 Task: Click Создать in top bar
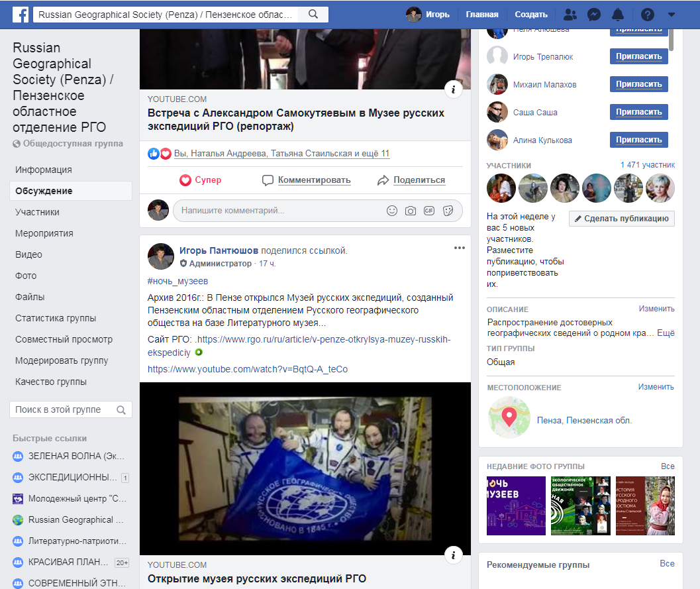531,15
